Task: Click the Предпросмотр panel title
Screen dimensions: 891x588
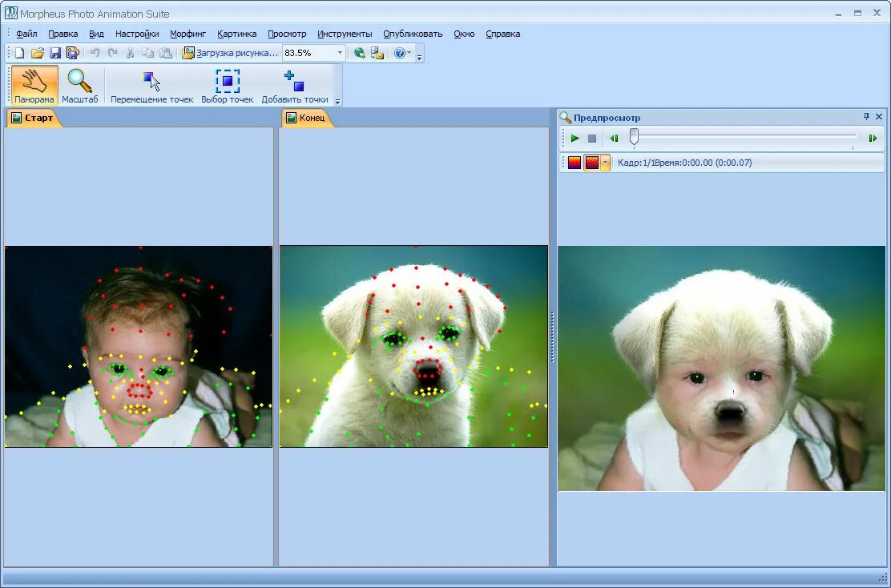Action: [x=607, y=118]
